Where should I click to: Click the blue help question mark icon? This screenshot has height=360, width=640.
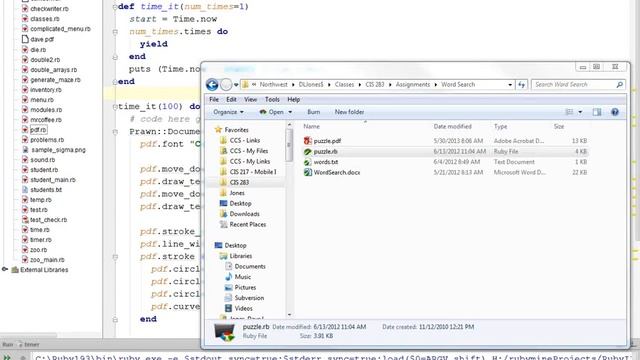coord(615,112)
